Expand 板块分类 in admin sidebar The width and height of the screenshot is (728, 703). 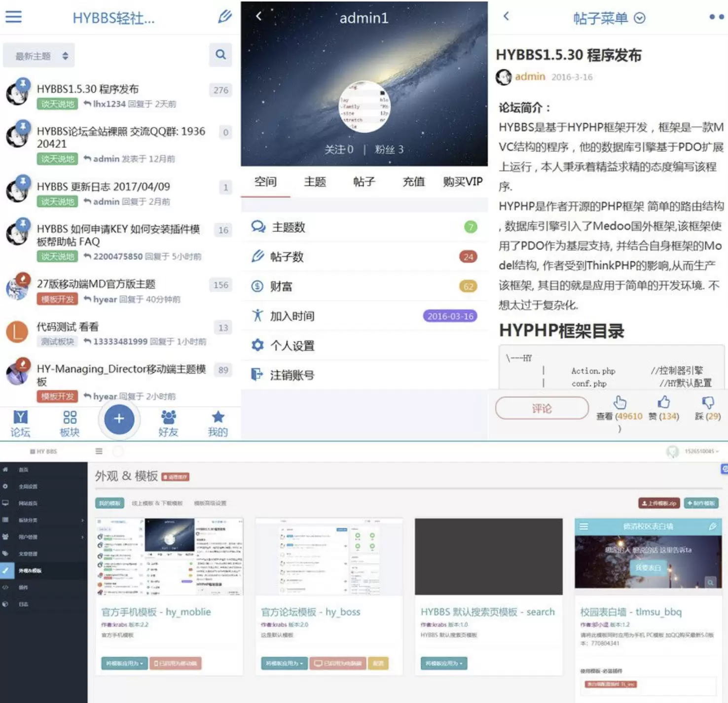[43, 520]
